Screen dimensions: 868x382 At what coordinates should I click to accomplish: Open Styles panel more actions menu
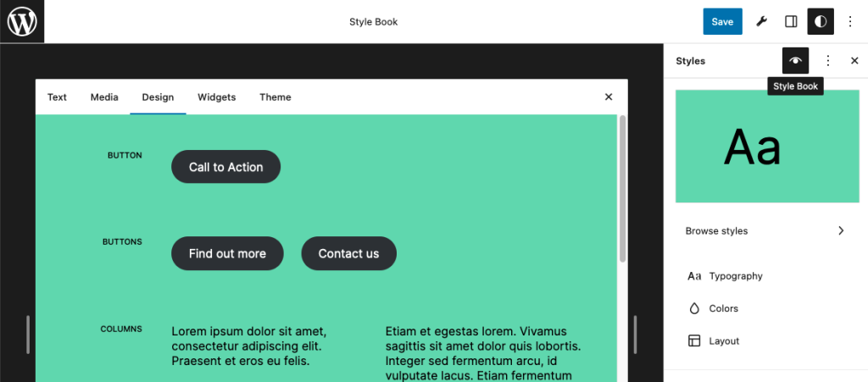(x=828, y=61)
